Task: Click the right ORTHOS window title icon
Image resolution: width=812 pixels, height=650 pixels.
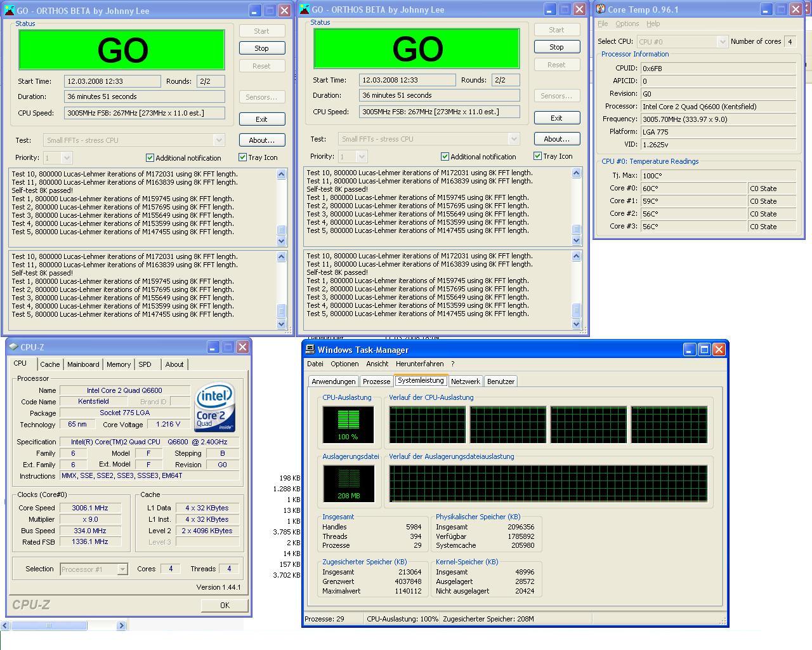Action: 304,10
